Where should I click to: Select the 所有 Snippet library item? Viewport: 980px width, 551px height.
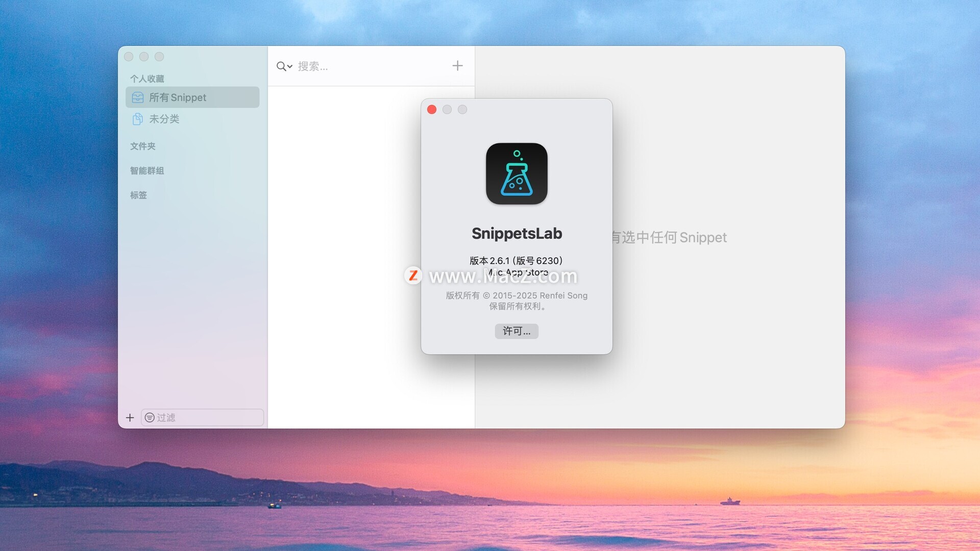pos(192,97)
